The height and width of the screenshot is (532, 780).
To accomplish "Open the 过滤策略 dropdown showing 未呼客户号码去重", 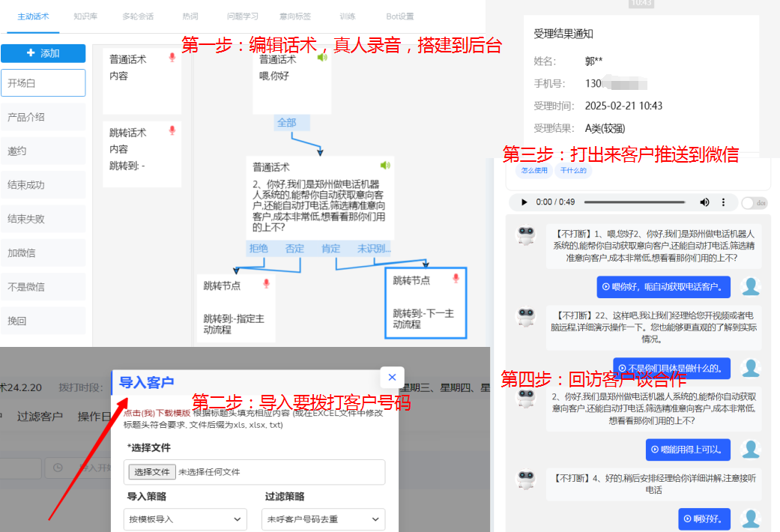I will [323, 519].
